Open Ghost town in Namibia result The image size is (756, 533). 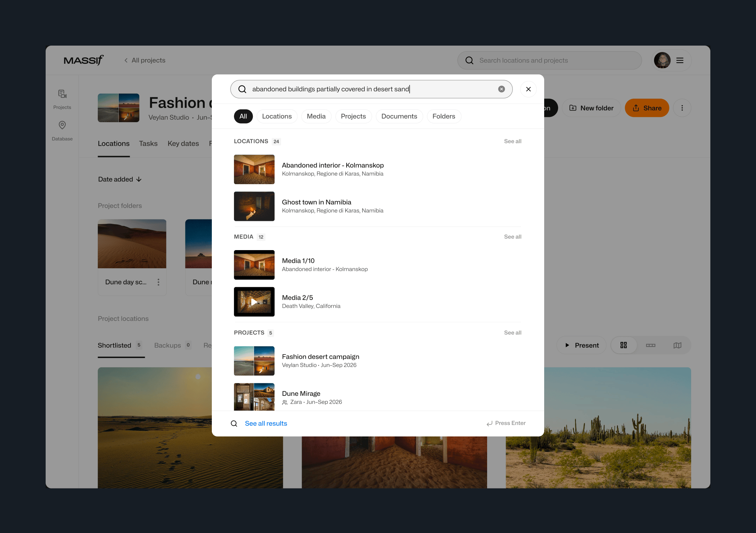pyautogui.click(x=378, y=206)
